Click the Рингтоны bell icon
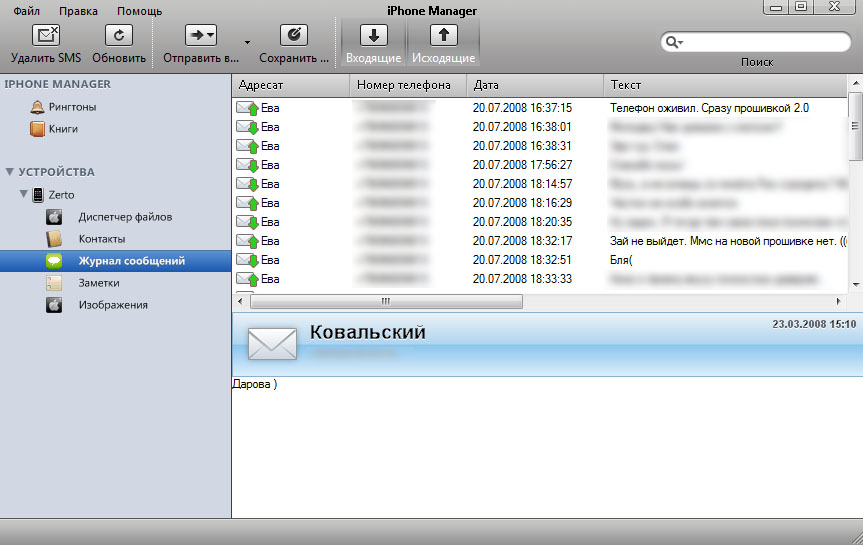Image resolution: width=863 pixels, height=545 pixels. point(37,107)
